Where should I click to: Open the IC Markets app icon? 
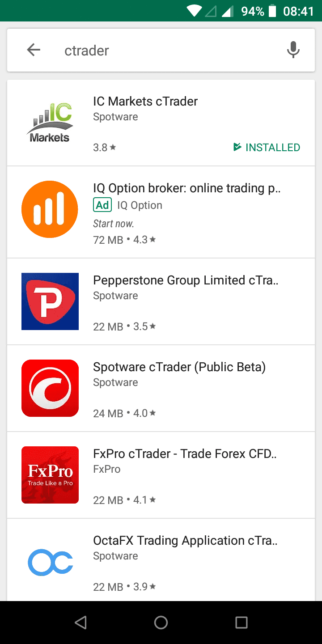click(50, 123)
